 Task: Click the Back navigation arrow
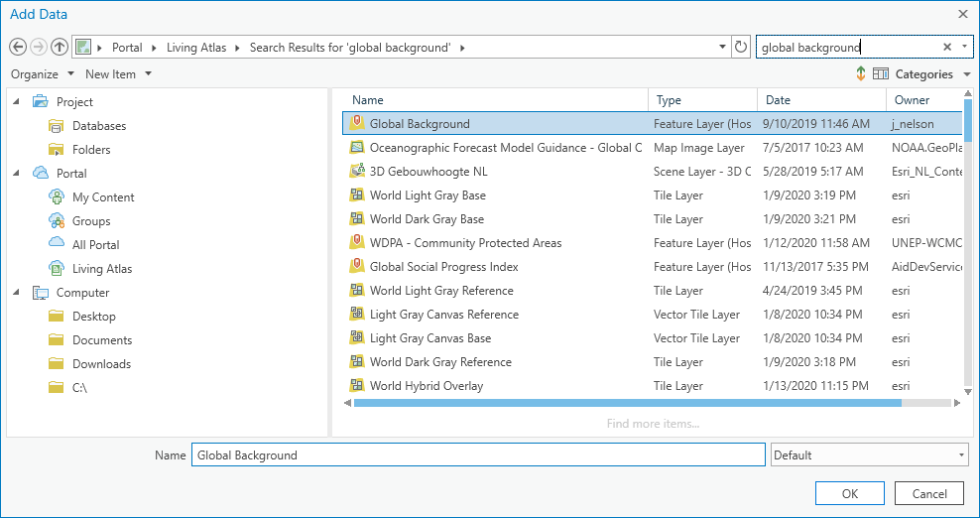18,47
